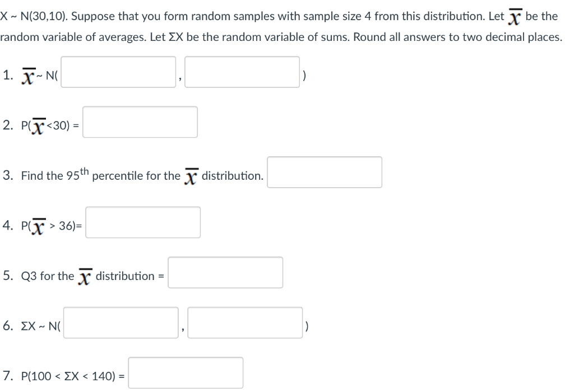Screen dimensions: 574x392
Task: Click the standard deviation box in question 1
Action: pyautogui.click(x=242, y=72)
